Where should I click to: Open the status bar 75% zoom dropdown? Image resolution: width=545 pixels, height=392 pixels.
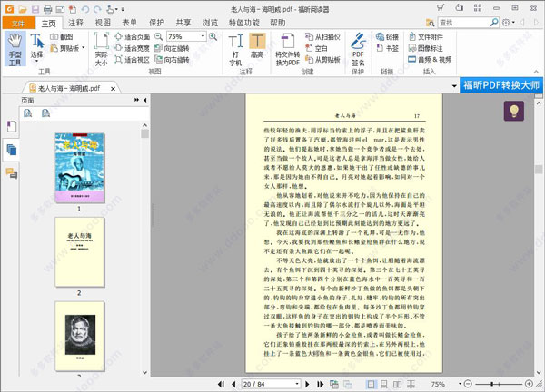[460, 384]
